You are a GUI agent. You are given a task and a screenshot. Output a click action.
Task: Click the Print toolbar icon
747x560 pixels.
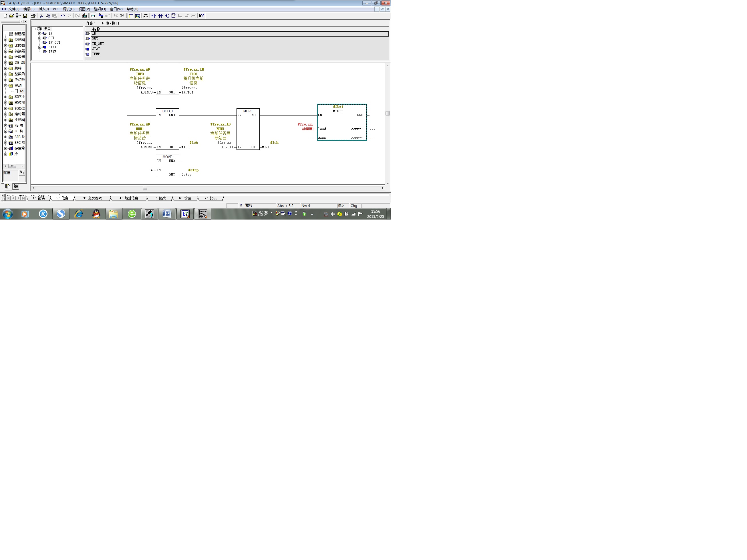(33, 16)
